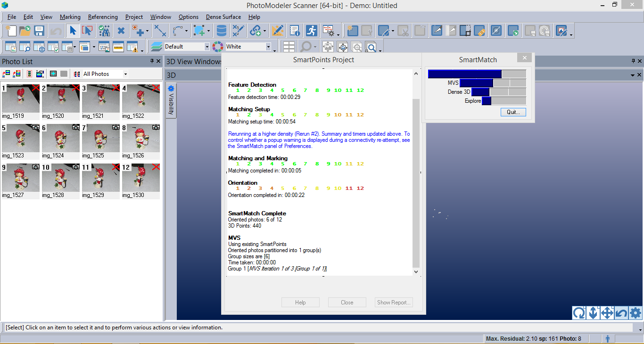The height and width of the screenshot is (344, 644).
Task: Open the photo window toolbar icon
Action: pos(10,47)
